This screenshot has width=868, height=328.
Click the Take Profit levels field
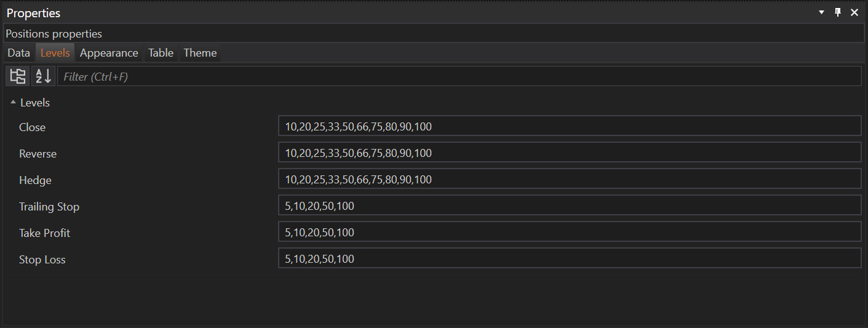pos(569,233)
